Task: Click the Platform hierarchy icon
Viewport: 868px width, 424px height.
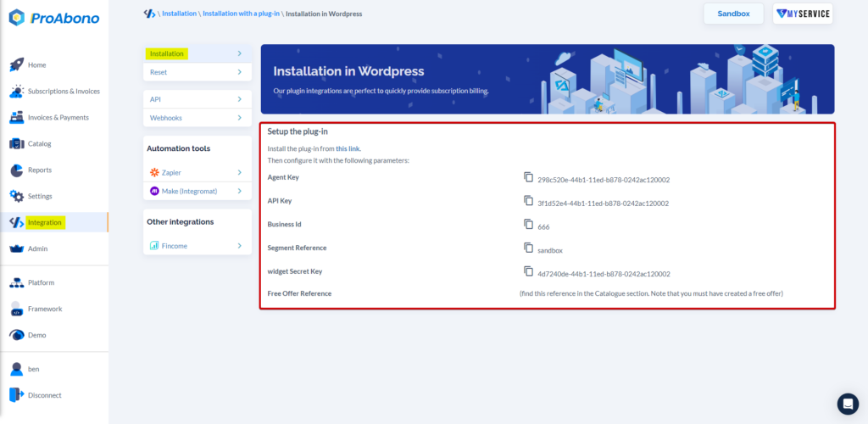Action: click(x=17, y=282)
